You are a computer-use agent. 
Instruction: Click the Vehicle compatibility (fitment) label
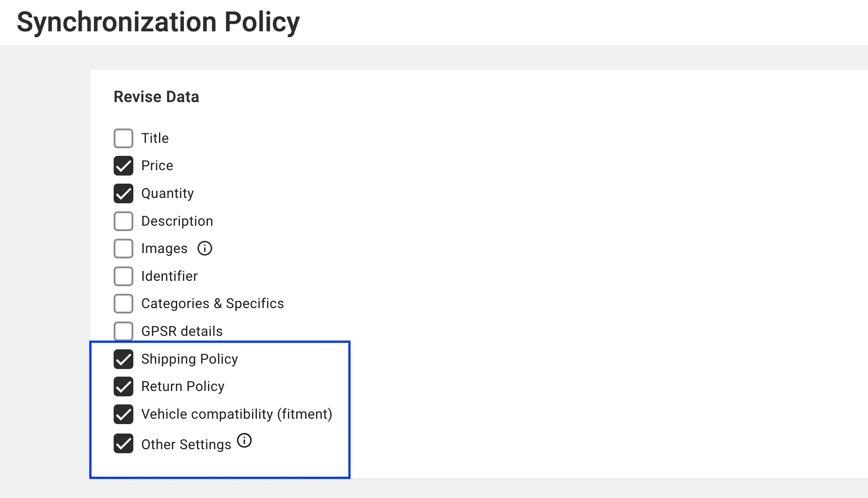236,414
